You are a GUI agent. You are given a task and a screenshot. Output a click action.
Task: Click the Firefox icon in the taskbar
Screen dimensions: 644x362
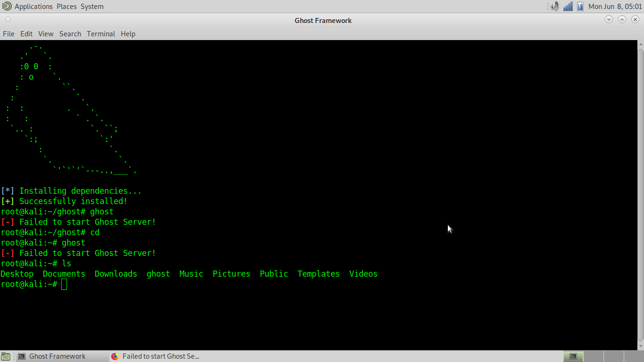tap(115, 356)
